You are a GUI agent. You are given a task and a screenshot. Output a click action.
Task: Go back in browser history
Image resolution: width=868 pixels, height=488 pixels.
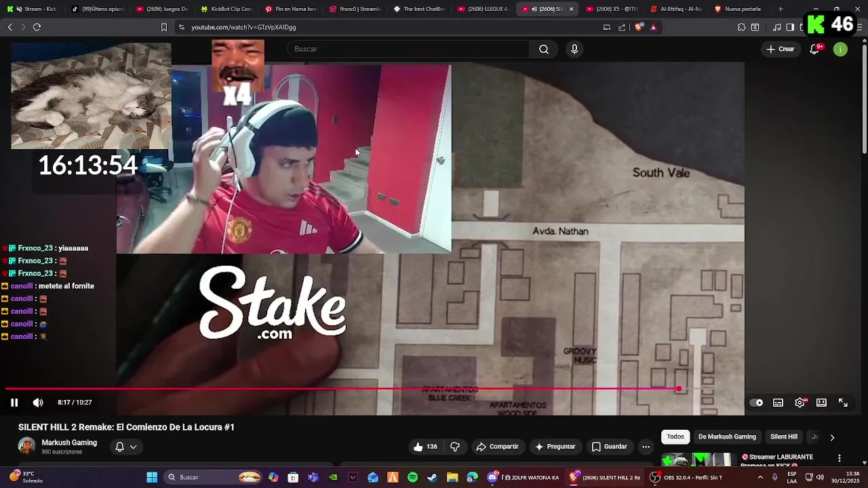pyautogui.click(x=10, y=27)
